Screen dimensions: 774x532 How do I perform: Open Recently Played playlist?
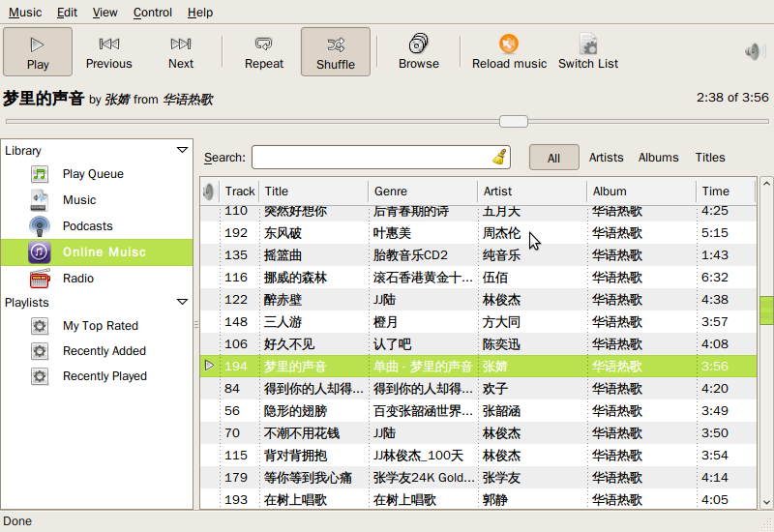click(x=97, y=376)
